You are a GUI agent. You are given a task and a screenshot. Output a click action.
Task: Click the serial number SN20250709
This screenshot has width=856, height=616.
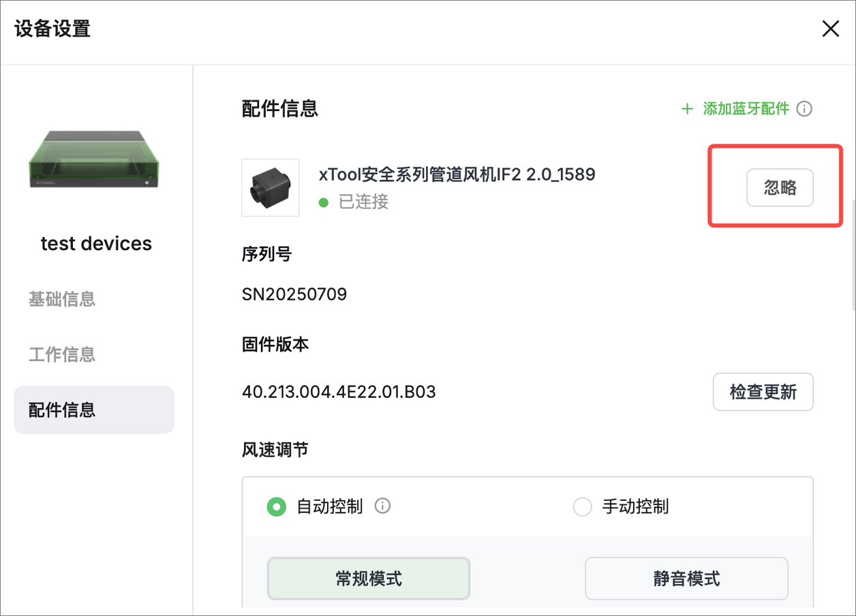point(294,294)
